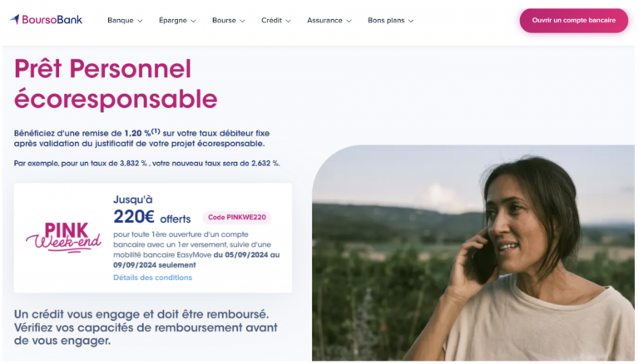The image size is (639, 364).
Task: Expand the Bons plans dropdown chevron
Action: coord(411,21)
